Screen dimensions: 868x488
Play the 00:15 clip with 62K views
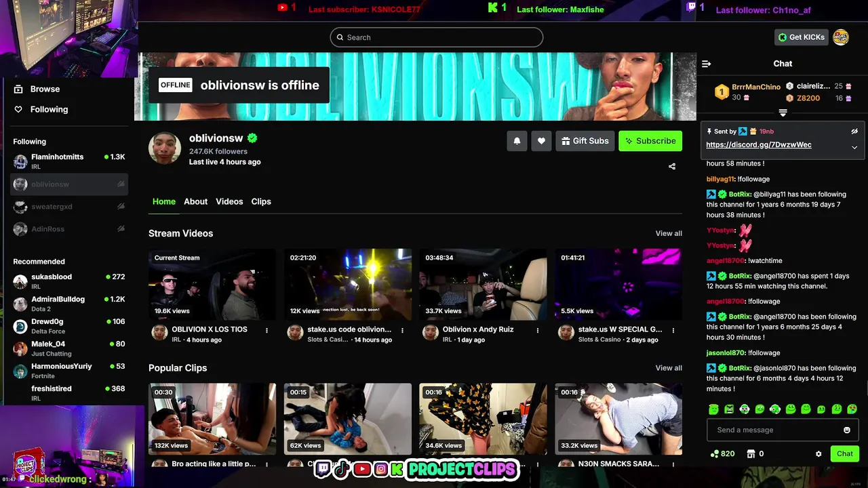pos(348,419)
